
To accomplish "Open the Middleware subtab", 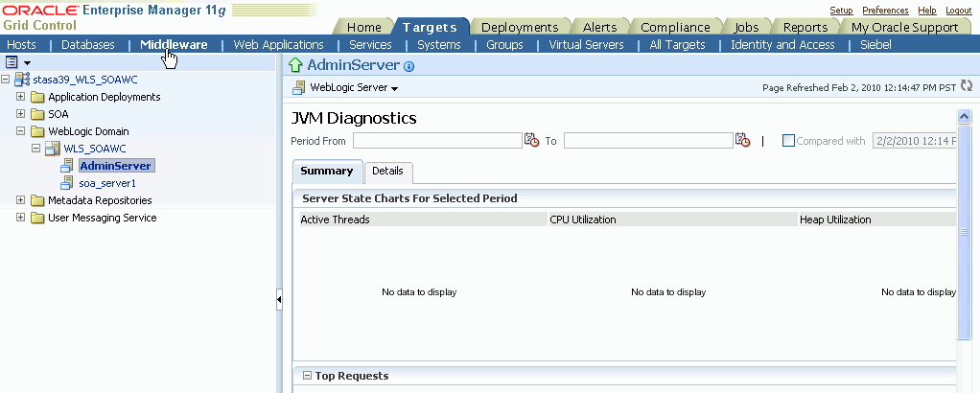I will click(x=174, y=44).
